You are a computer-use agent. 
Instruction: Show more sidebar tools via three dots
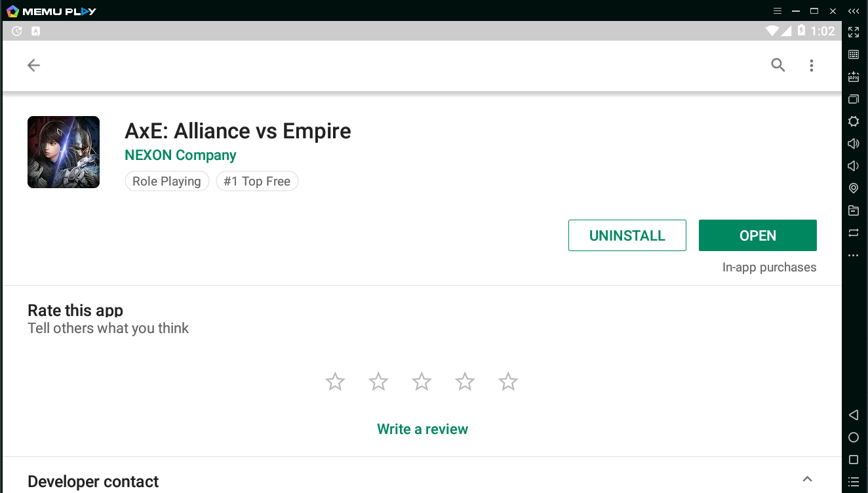[854, 255]
